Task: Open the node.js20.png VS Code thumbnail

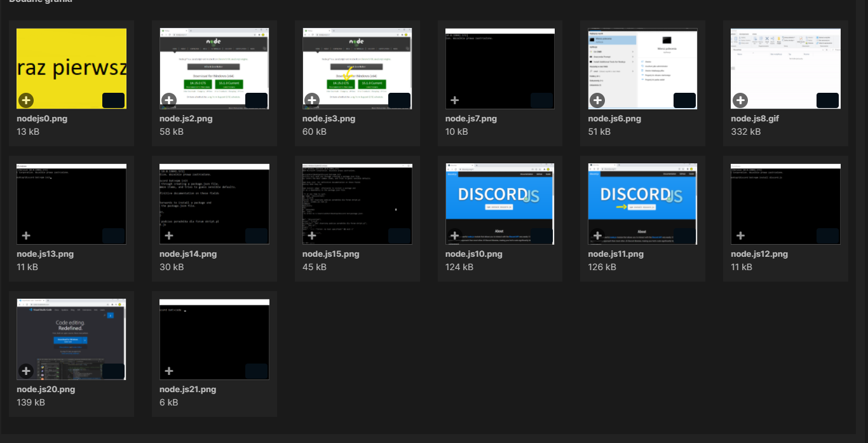Action: coord(71,339)
